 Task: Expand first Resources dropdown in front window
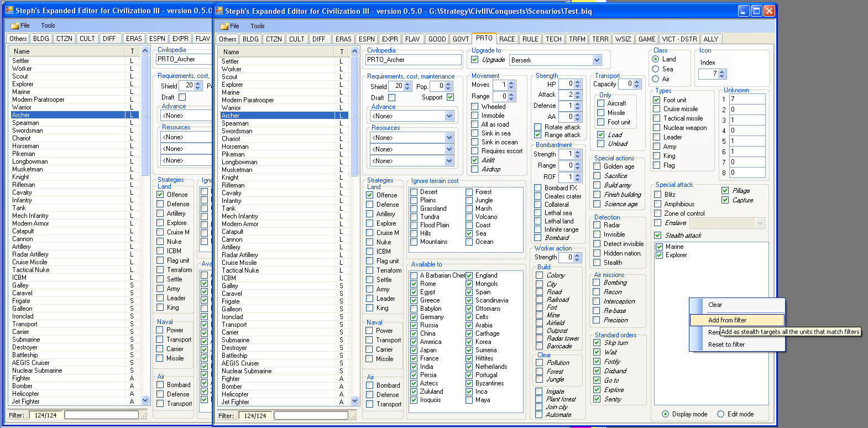(449, 138)
